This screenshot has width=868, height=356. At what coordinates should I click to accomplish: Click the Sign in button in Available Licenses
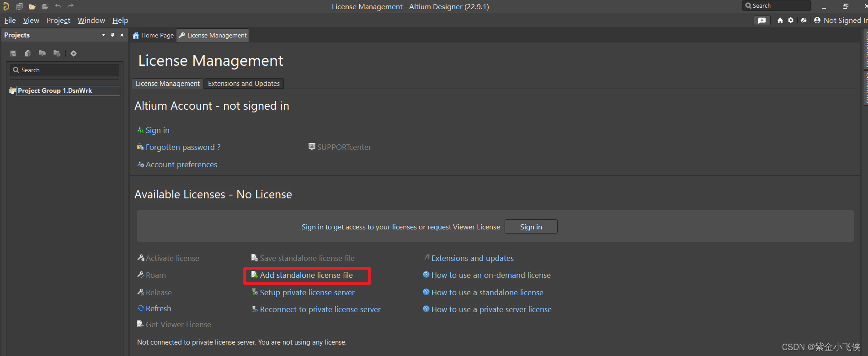[531, 227]
